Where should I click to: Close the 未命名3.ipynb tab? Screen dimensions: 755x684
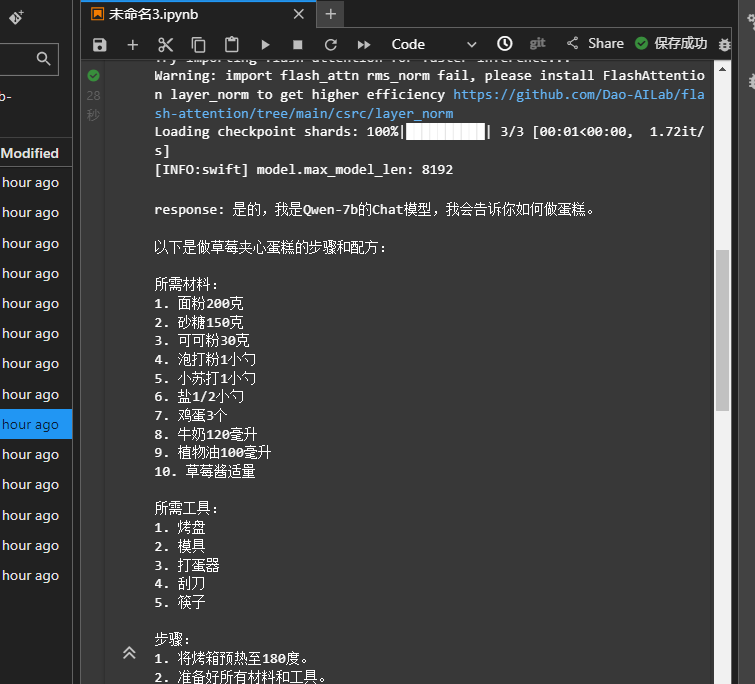pos(299,14)
